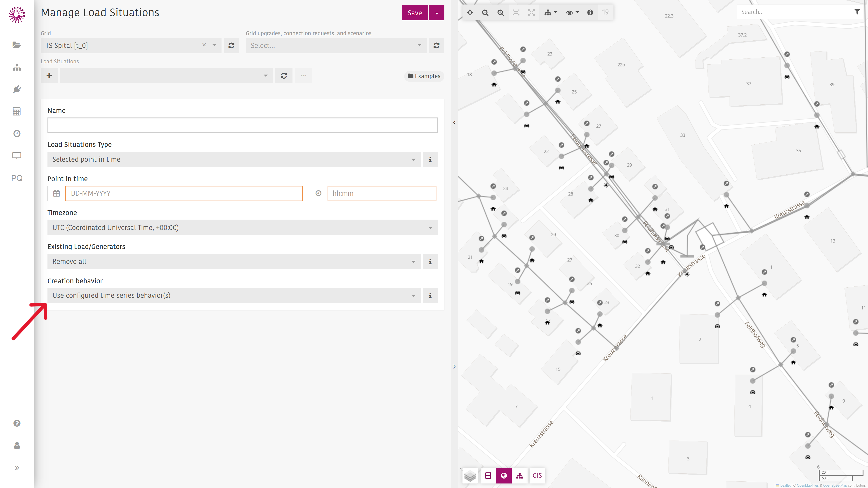This screenshot has height=488, width=868.
Task: Open the folder icon in left sidebar
Action: coord(17,45)
